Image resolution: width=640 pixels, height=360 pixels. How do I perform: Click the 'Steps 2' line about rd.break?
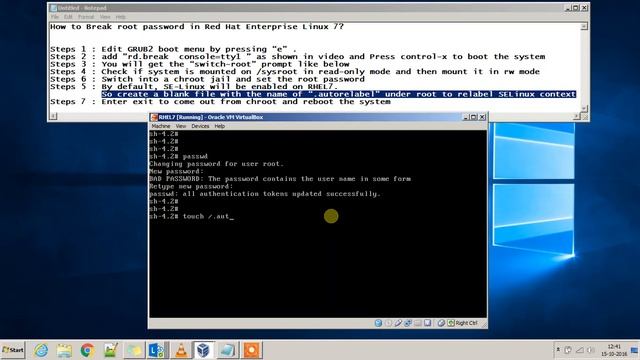coord(298,57)
